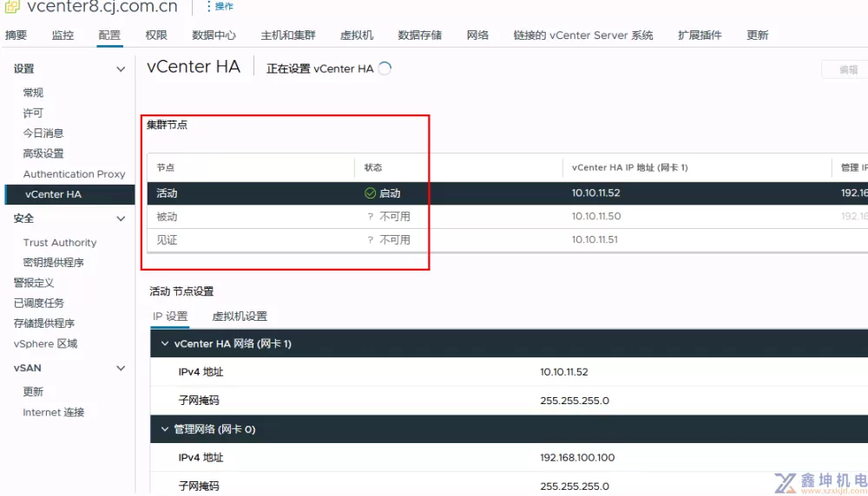Open the 操作 actions menu
868x496 pixels.
point(220,7)
